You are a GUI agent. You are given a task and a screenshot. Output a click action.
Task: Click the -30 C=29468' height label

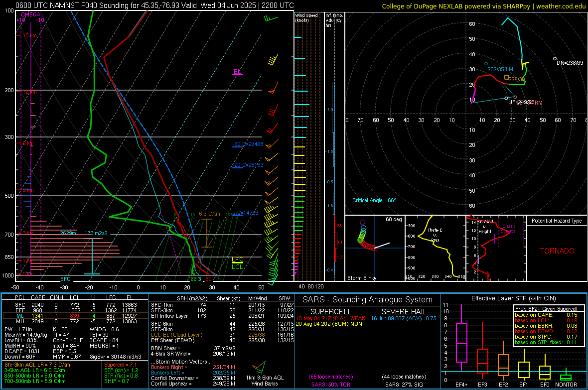coord(248,144)
